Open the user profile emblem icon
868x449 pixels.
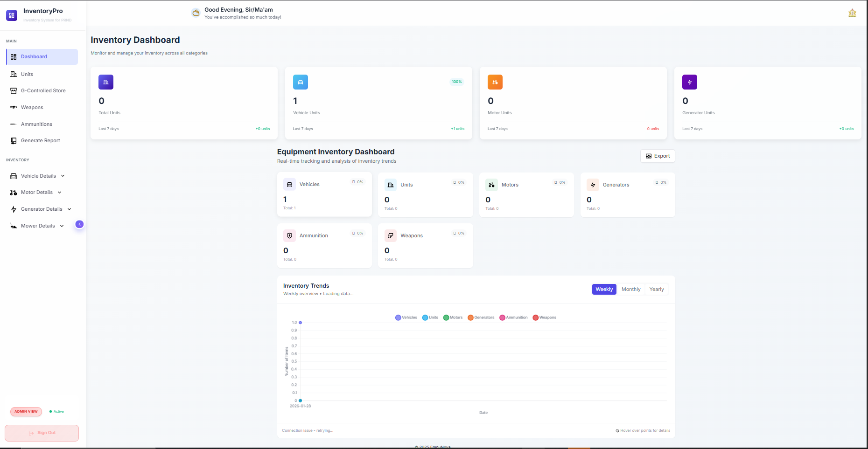tap(852, 13)
